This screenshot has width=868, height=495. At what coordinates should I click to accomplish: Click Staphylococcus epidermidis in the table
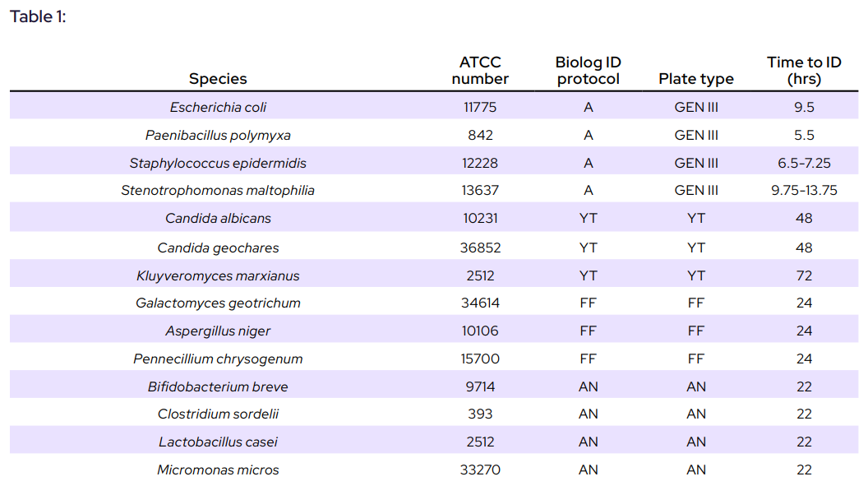(x=218, y=163)
